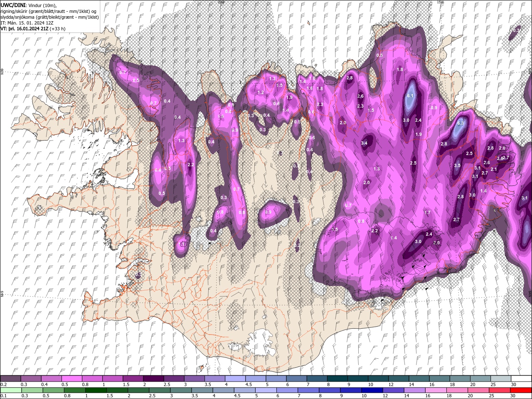This screenshot has width=532, height=399.
Task: Click the 10–12 swatch in the upper snow legend row
Action: (378, 379)
